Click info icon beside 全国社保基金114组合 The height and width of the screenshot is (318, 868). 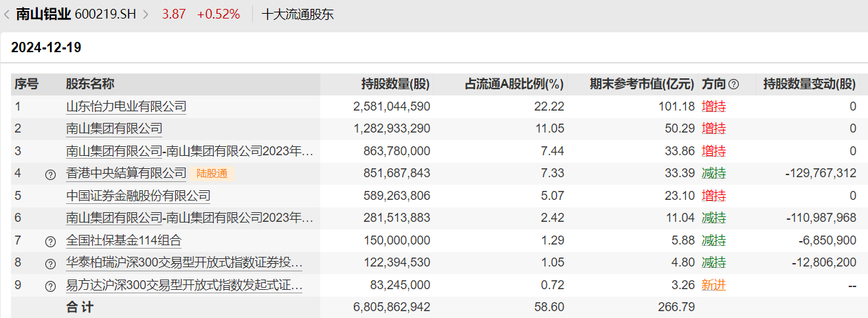50,241
